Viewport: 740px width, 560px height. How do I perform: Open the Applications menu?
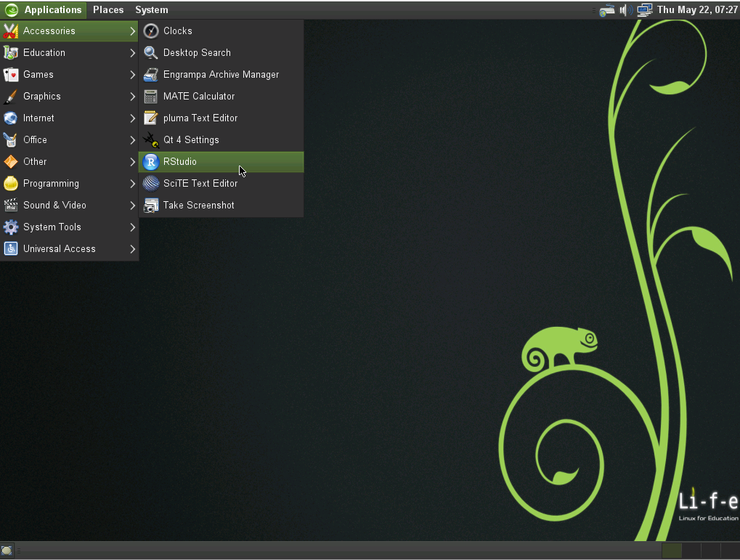[x=44, y=10]
